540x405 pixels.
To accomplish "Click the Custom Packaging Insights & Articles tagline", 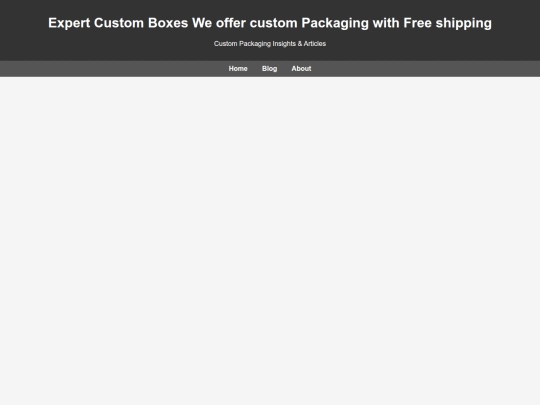I will [x=270, y=44].
